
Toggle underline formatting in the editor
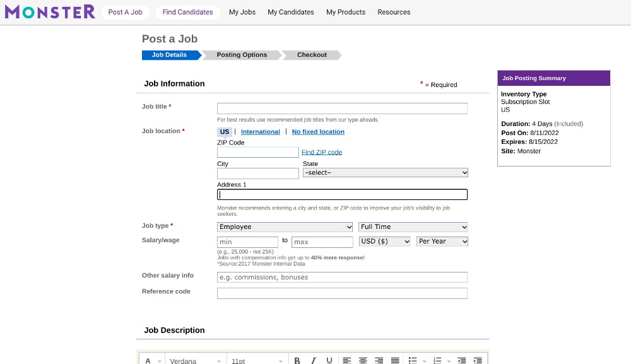(329, 360)
